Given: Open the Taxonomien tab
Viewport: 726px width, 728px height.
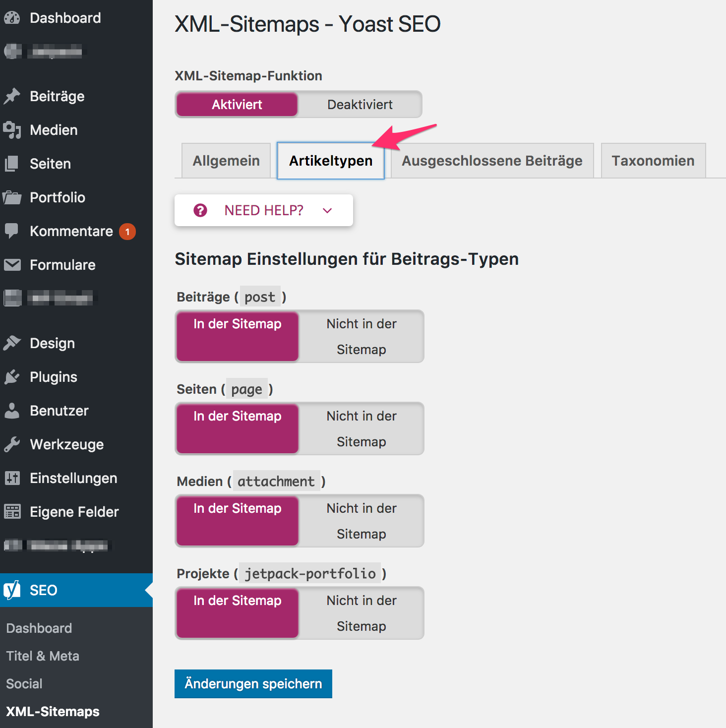Looking at the screenshot, I should tap(653, 161).
